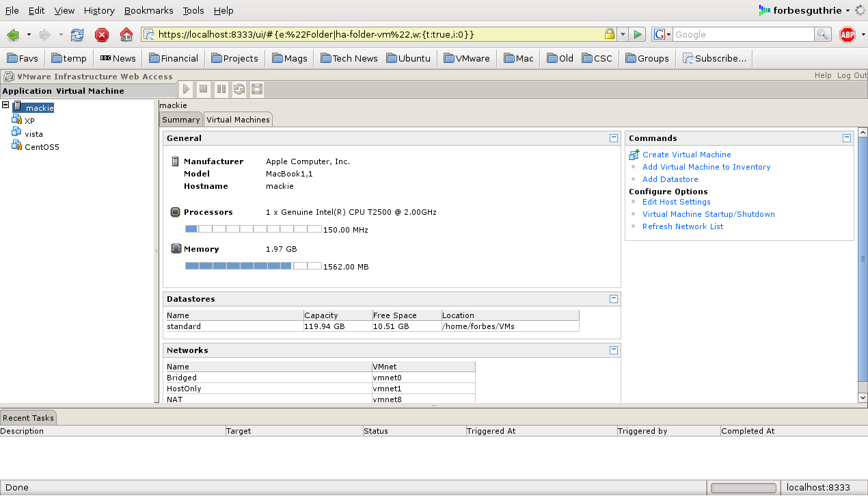The image size is (868, 496).
Task: Click the Reset toolbar icon
Action: pos(239,89)
